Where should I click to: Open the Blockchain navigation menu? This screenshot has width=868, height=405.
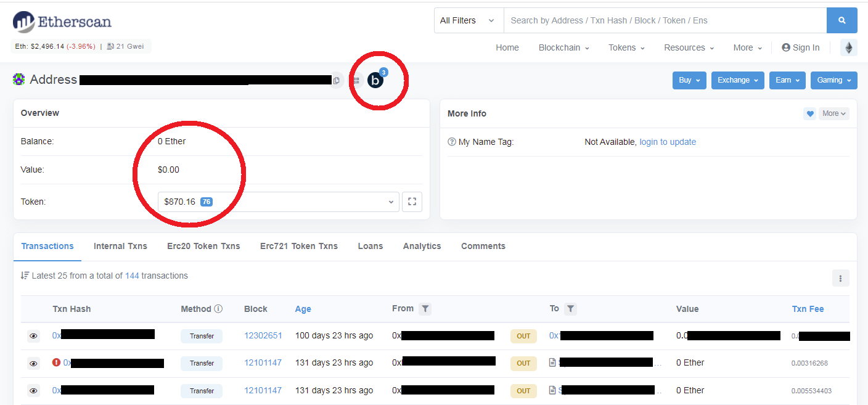[563, 47]
